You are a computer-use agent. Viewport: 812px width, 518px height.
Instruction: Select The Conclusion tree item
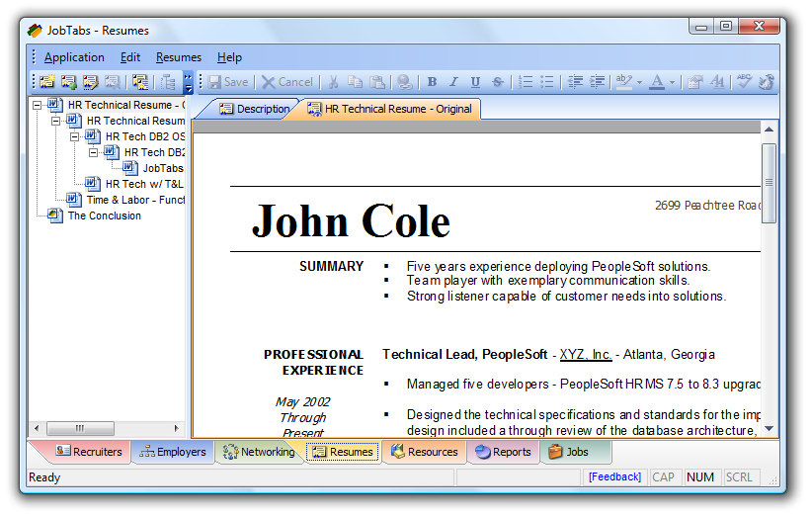104,216
